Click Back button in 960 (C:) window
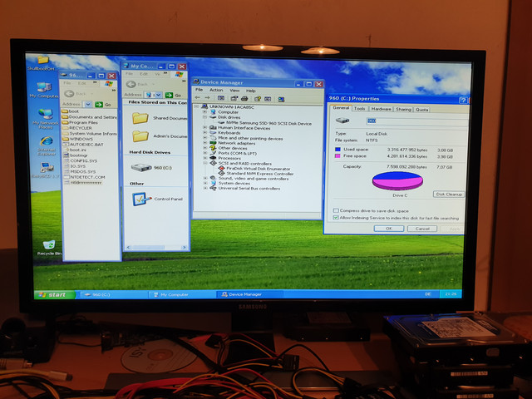Viewport: 532px width, 399px height. pos(75,93)
